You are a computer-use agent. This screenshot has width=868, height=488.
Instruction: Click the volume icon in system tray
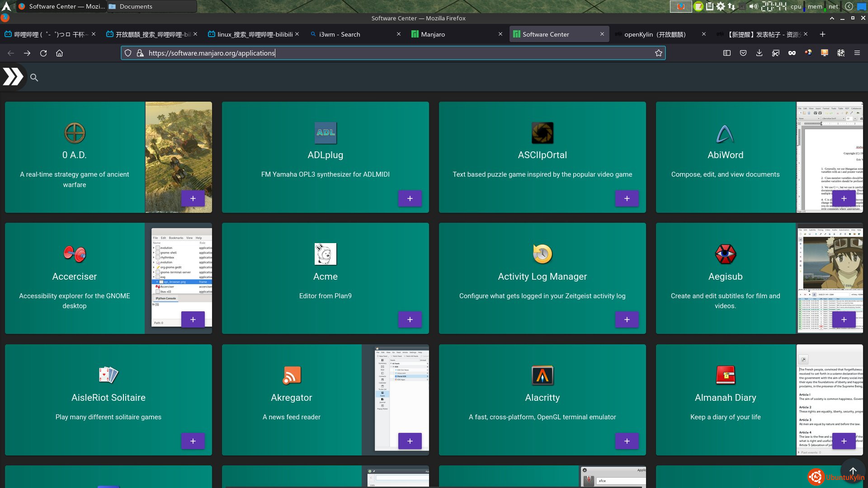pyautogui.click(x=753, y=6)
